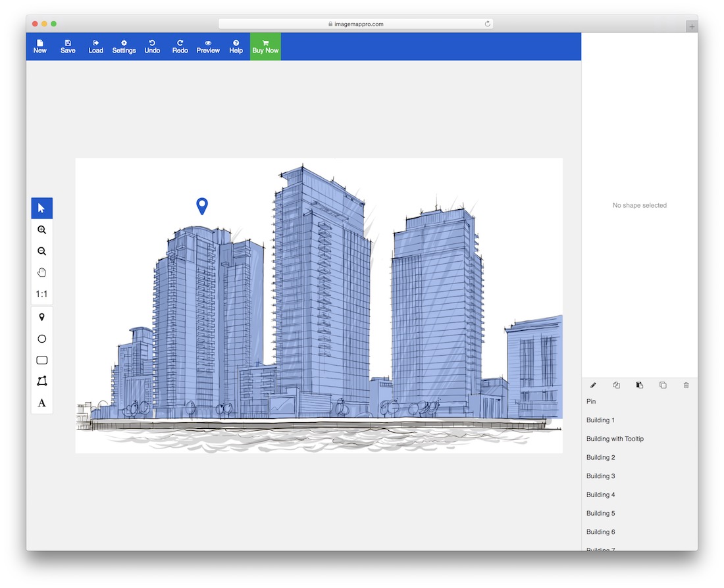The image size is (724, 588).
Task: Open Settings in the top toolbar
Action: pyautogui.click(x=124, y=47)
